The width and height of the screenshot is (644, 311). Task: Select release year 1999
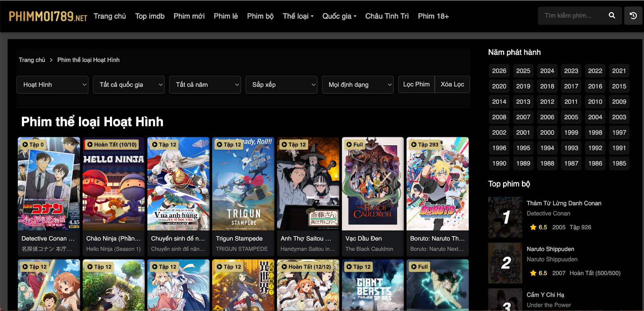point(571,132)
